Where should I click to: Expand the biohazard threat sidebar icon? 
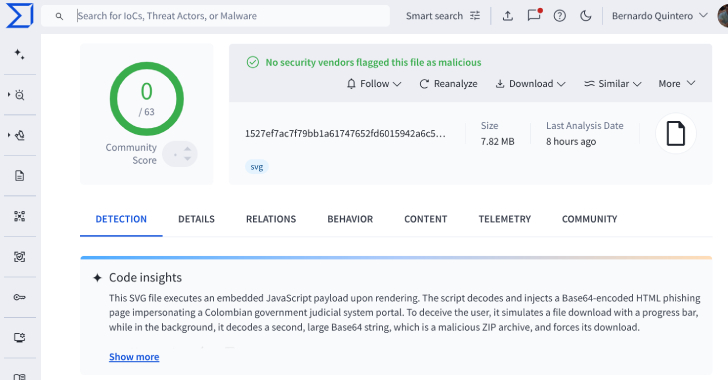tap(19, 135)
